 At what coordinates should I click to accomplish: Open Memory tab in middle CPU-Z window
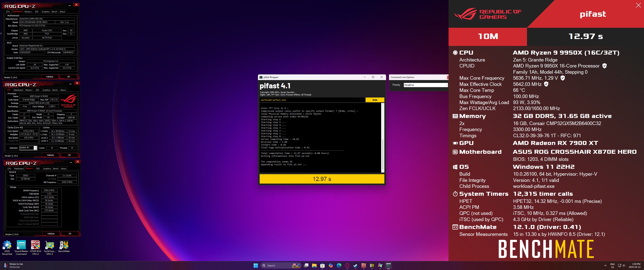(29, 90)
